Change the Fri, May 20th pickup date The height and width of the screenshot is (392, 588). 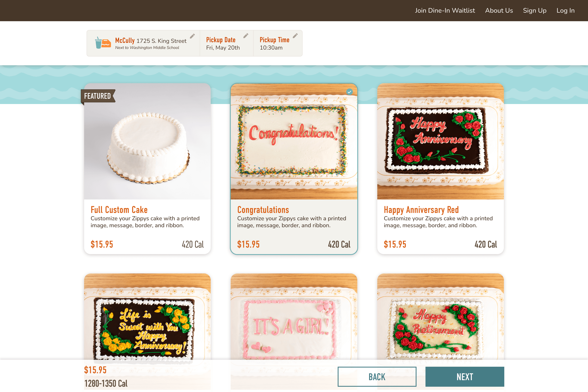[x=223, y=48]
